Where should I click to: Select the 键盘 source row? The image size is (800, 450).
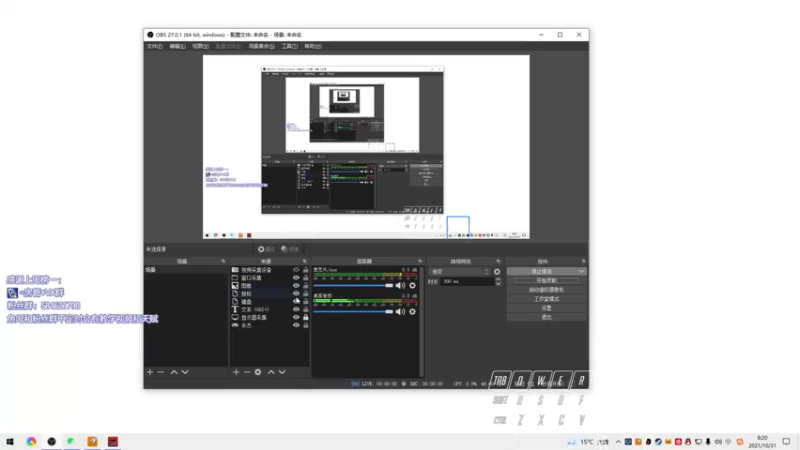click(270, 302)
